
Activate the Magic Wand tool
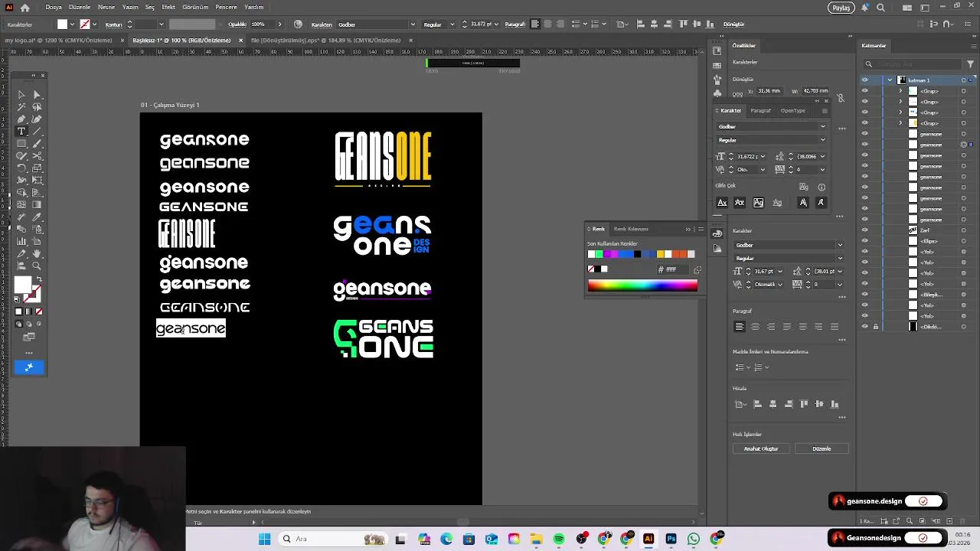click(x=21, y=107)
